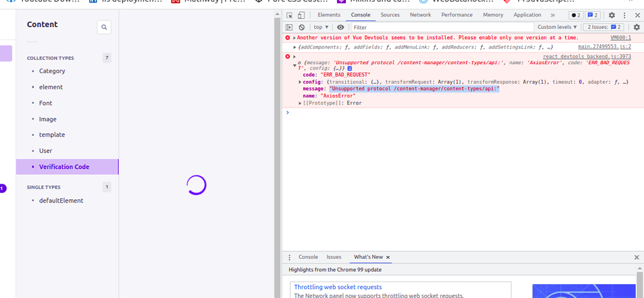Open the top JavaScript context dropdown

point(321,27)
